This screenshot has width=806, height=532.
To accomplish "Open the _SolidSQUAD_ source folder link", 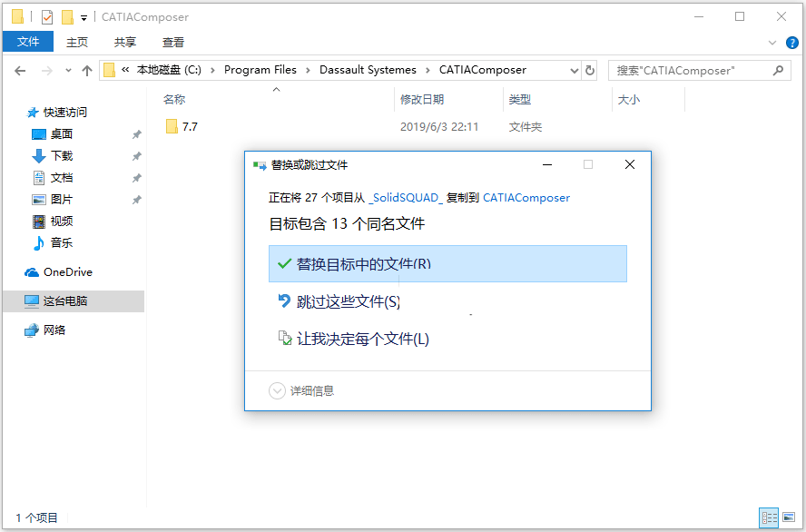I will coord(405,198).
